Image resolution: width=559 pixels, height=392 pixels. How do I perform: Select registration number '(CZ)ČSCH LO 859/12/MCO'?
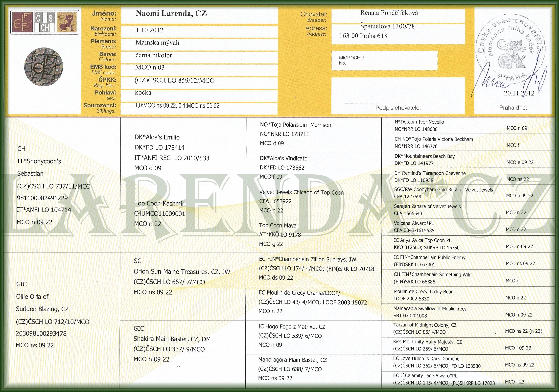[175, 80]
